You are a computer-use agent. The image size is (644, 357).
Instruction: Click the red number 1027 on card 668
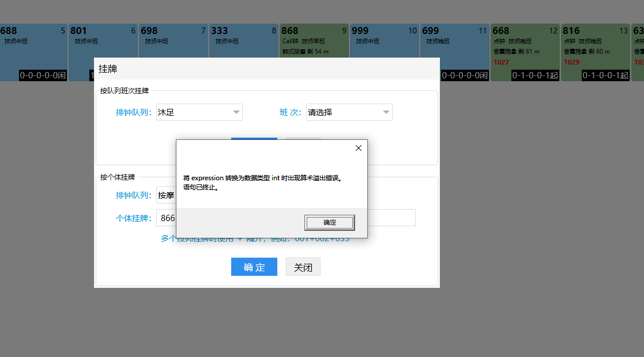click(x=502, y=62)
